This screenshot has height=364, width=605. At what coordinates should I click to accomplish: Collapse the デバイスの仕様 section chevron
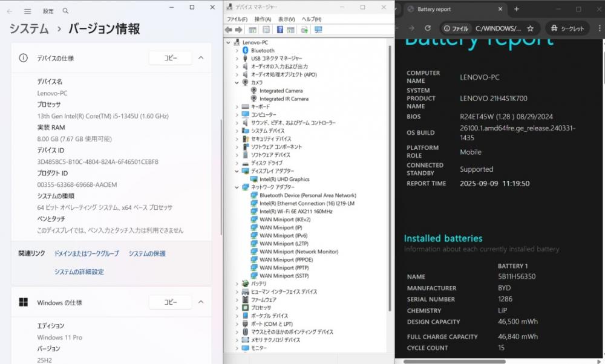point(201,58)
